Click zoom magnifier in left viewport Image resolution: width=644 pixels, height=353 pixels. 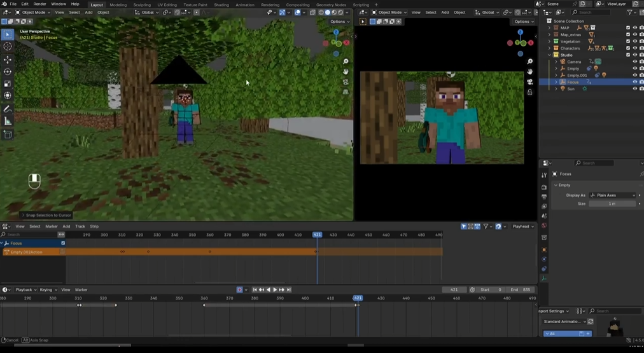pos(346,61)
